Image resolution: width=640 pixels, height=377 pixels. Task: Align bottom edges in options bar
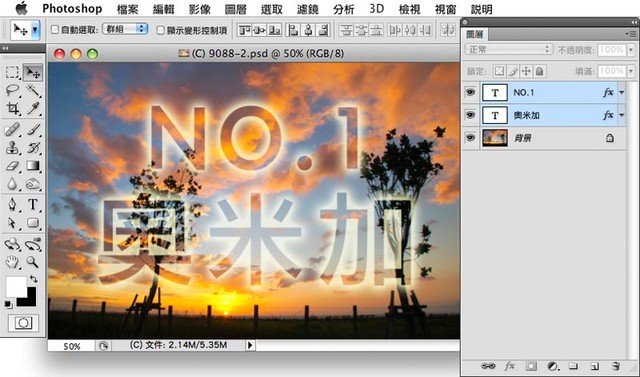[275, 30]
